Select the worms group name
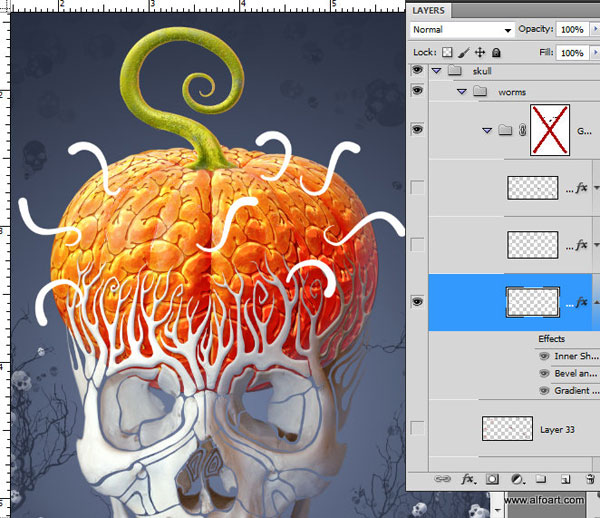The image size is (600, 518). pos(512,92)
